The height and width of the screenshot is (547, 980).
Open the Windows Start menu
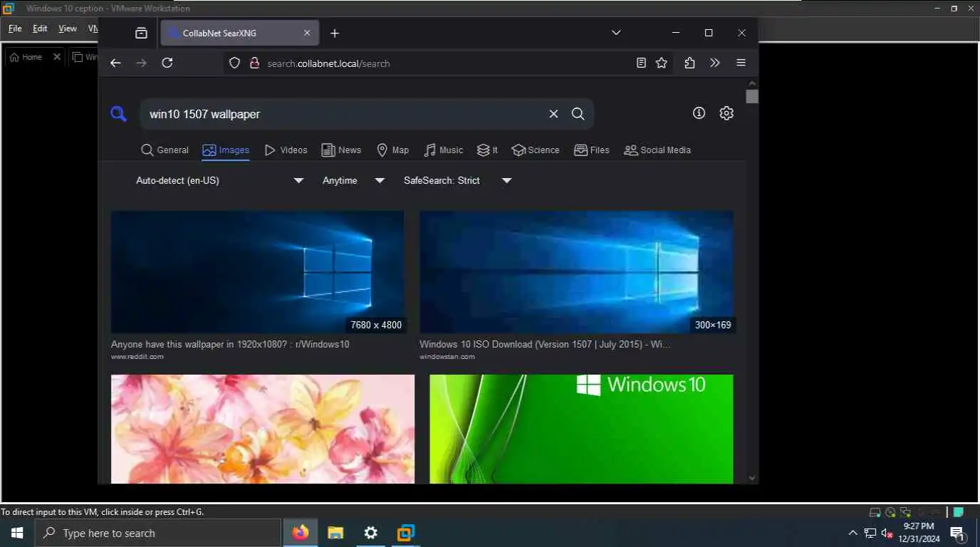tap(17, 533)
